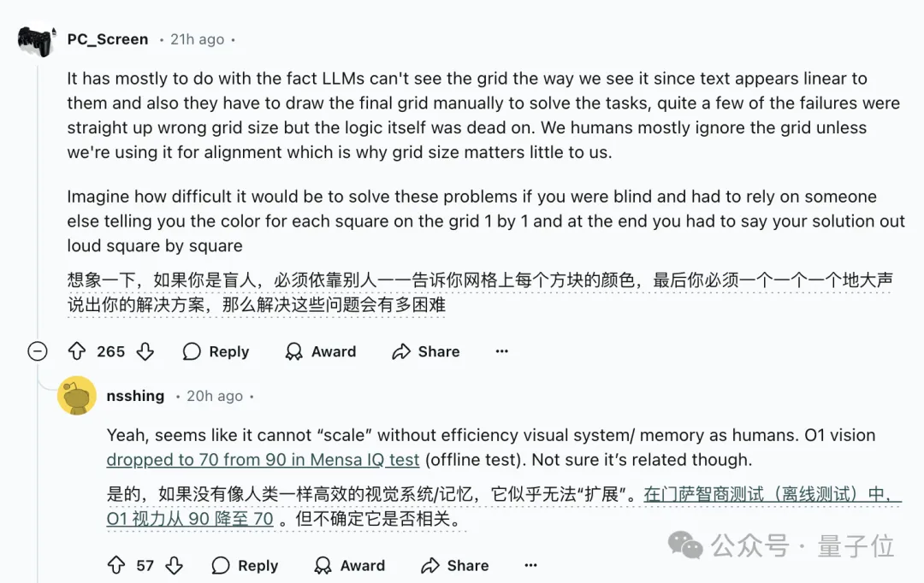The width and height of the screenshot is (924, 583).
Task: Upvote nsshing's reply
Action: pyautogui.click(x=116, y=565)
